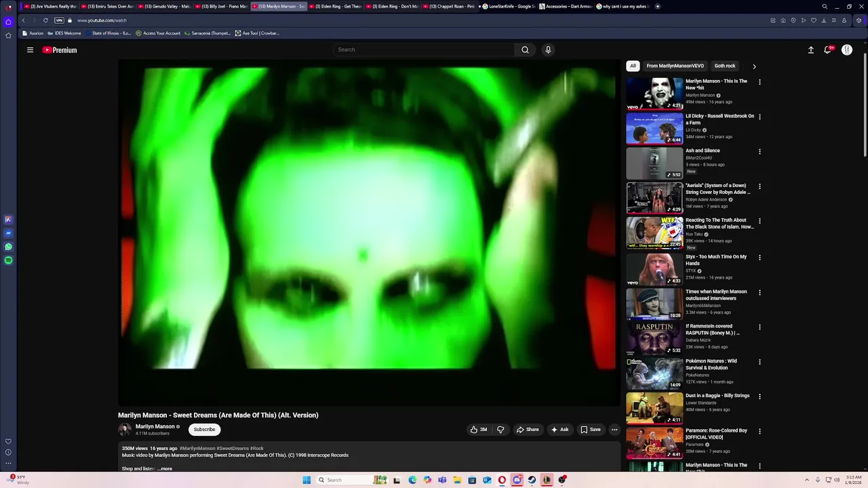Switch to the Emiru Takes Over browser tab
Viewport: 868px width, 488px height.
109,6
